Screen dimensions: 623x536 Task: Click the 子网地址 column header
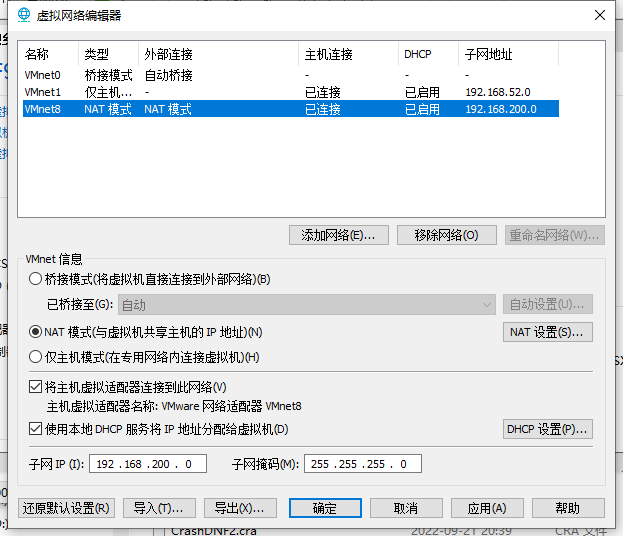[509, 54]
